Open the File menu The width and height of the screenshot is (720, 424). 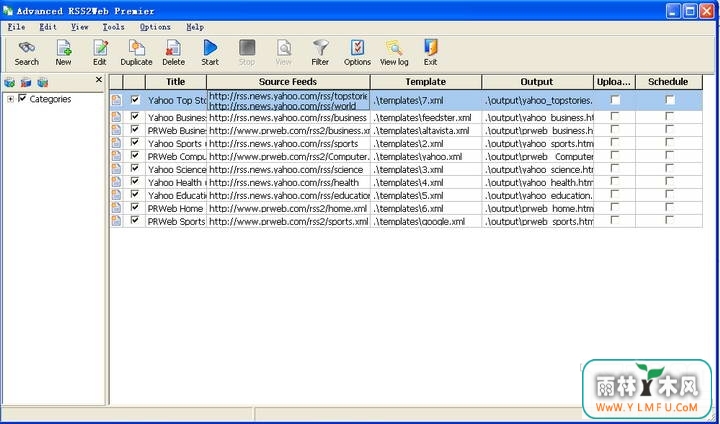pyautogui.click(x=17, y=27)
